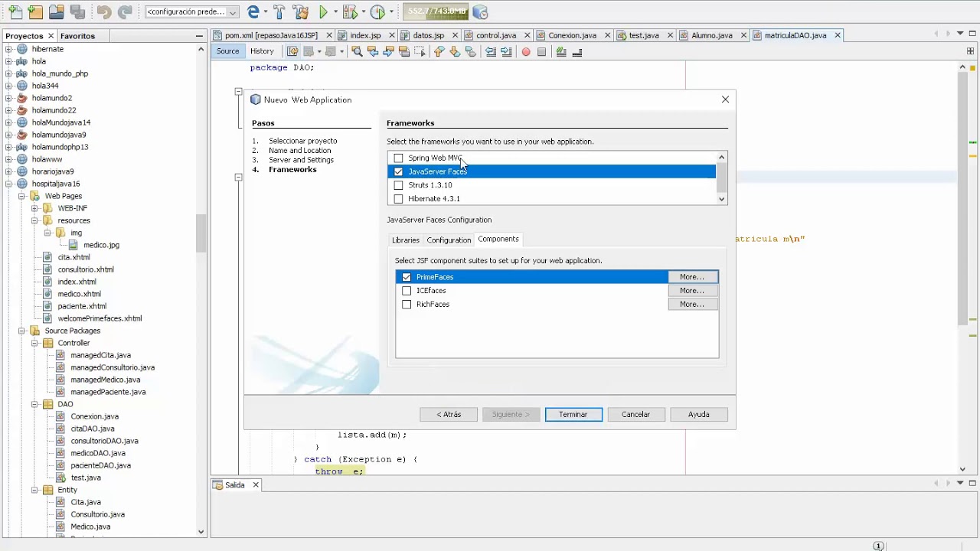Close the Salida output tab
Viewport: 980px width, 551px height.
click(256, 484)
